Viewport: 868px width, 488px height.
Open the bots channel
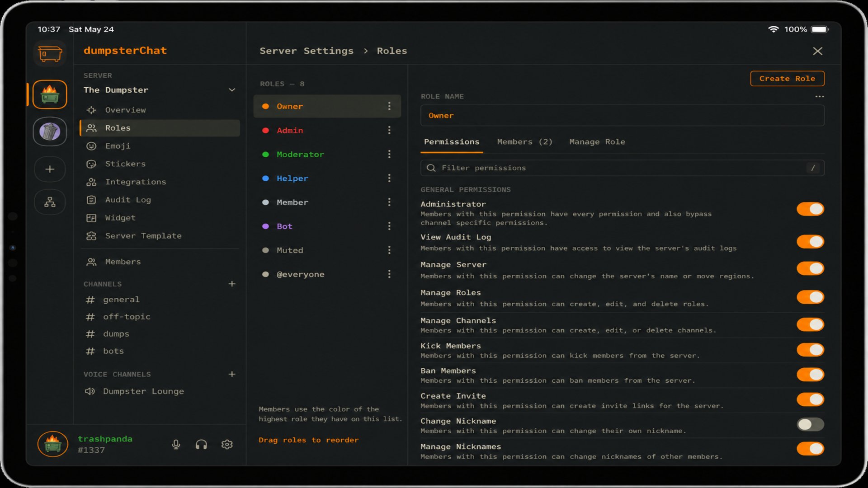click(160, 351)
